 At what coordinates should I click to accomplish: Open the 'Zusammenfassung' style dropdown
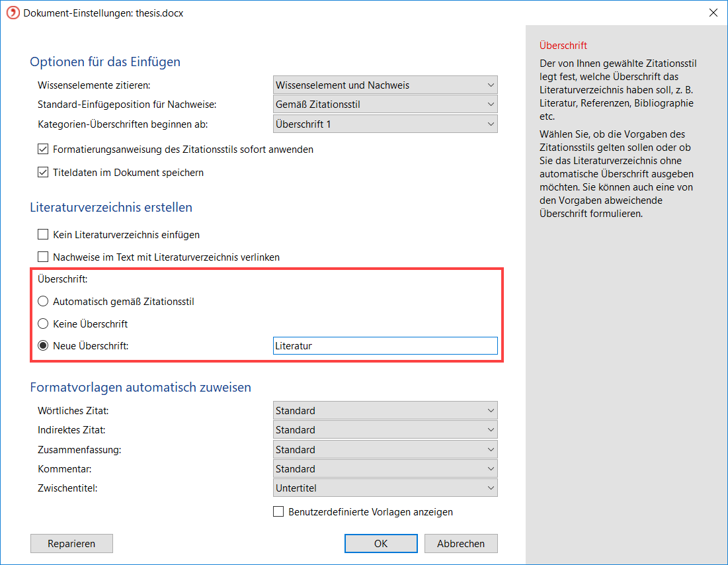pos(385,449)
